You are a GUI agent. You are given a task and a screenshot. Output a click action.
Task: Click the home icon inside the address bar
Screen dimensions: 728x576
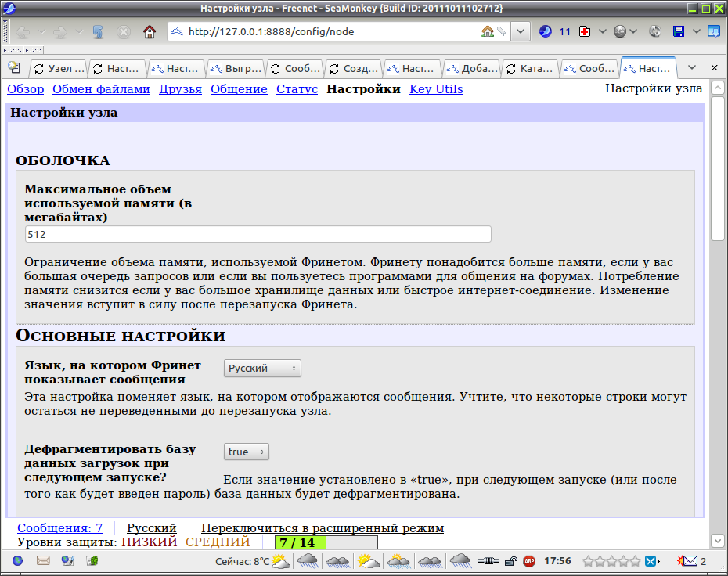pyautogui.click(x=488, y=31)
